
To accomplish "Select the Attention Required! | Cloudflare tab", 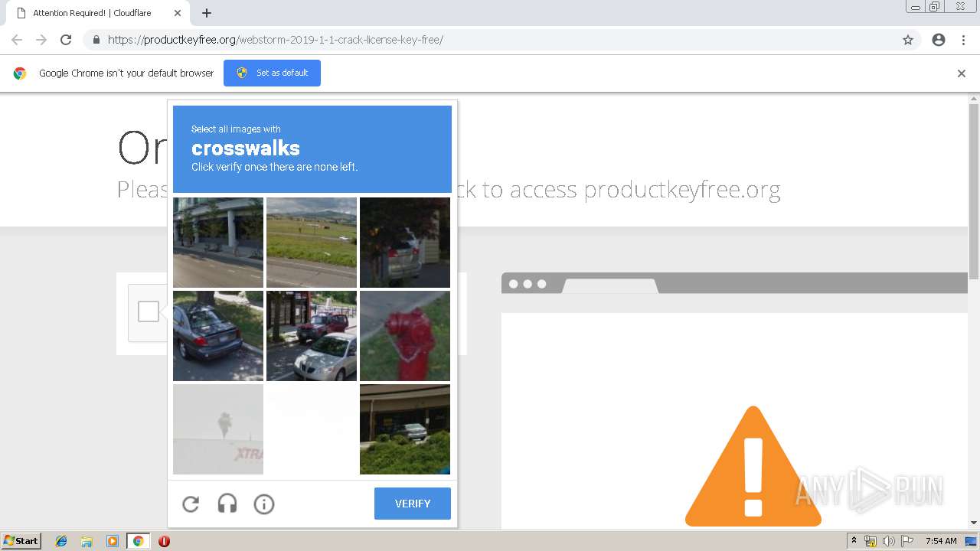I will coord(98,13).
